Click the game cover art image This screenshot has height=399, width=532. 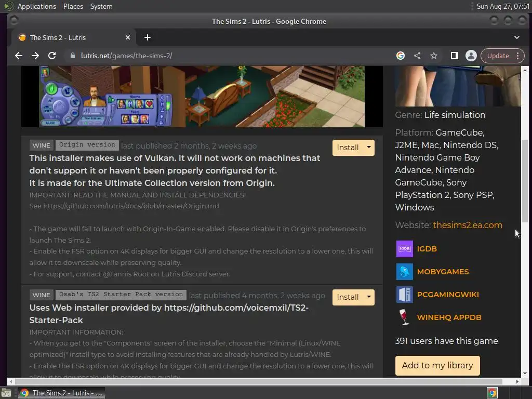(x=458, y=86)
